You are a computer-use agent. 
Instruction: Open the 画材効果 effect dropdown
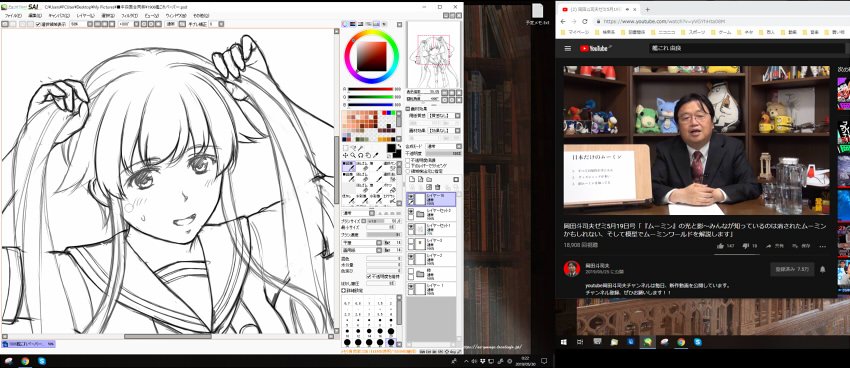(x=445, y=131)
